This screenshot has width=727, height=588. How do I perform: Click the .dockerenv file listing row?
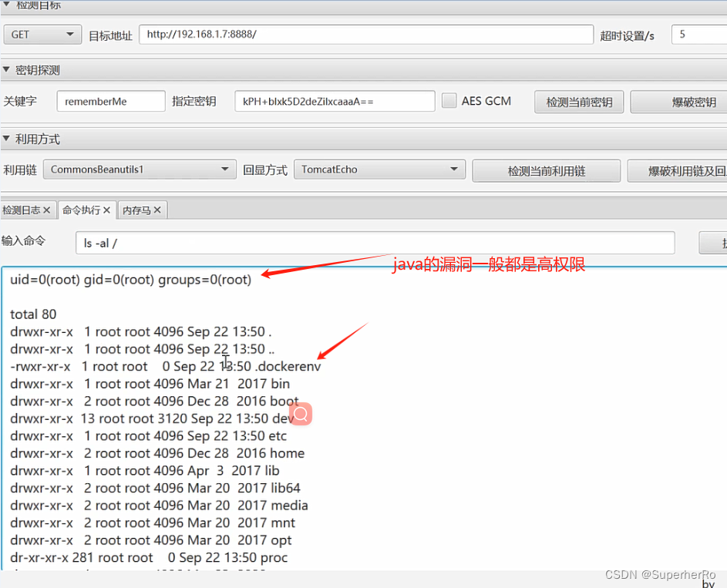[x=166, y=367]
